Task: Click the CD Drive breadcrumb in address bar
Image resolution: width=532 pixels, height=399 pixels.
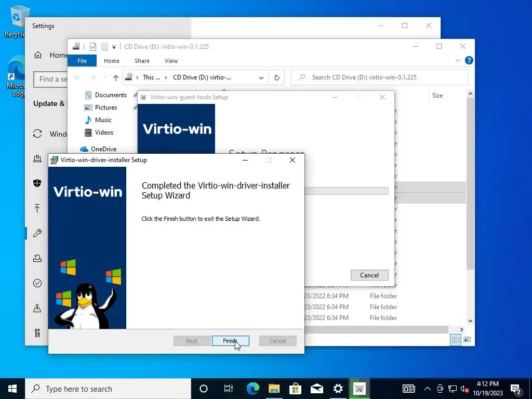Action: click(x=202, y=77)
